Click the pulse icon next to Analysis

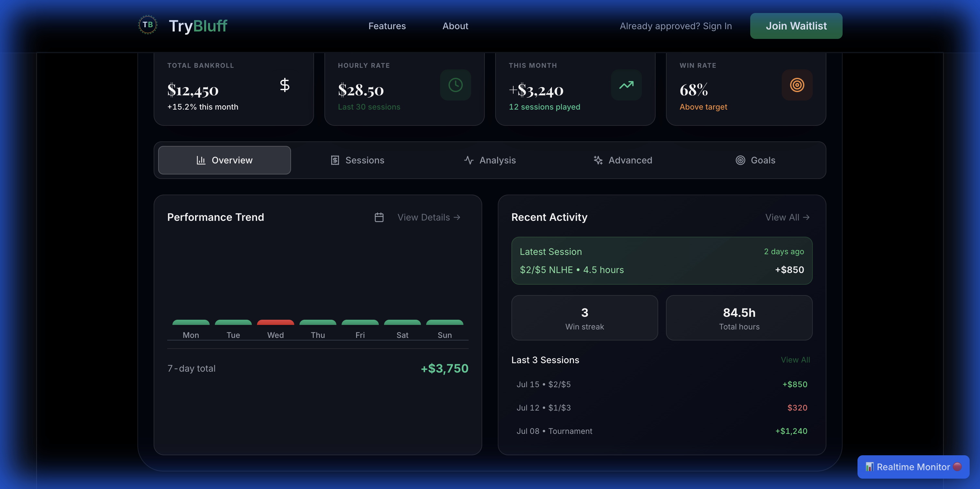(469, 160)
